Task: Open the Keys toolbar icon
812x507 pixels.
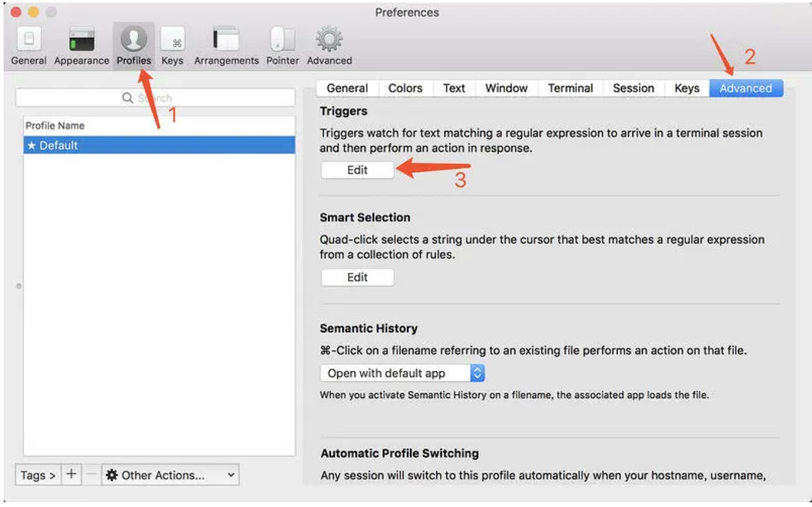Action: 172,46
